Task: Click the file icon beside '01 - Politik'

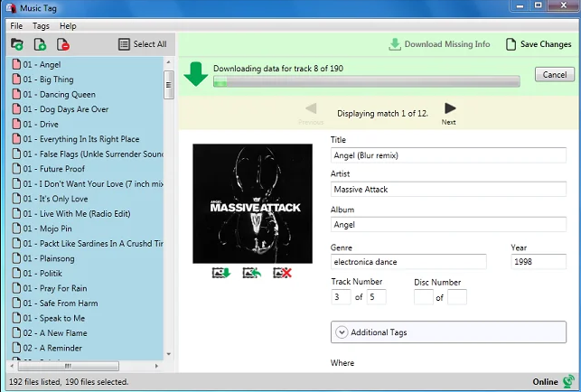Action: [x=16, y=274]
